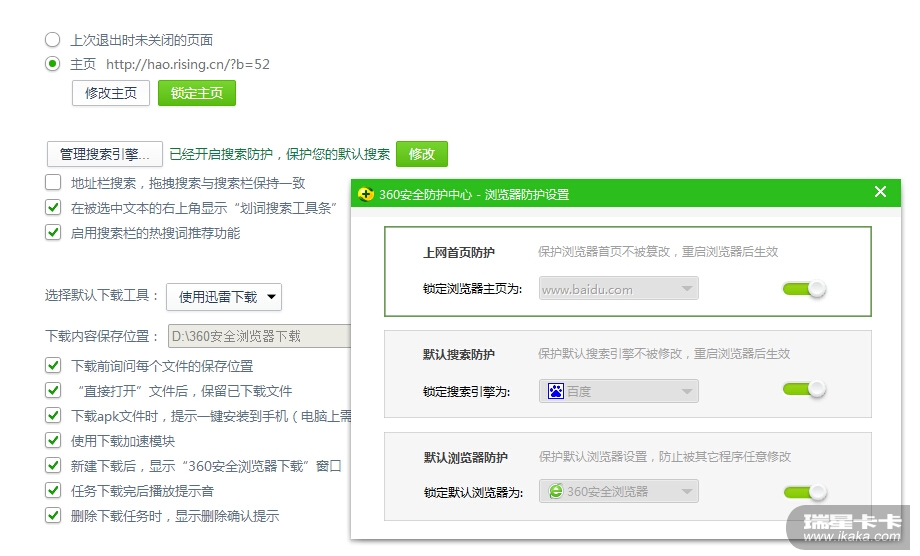Open the 'www.baidu.com' homepage lock dropdown
The image size is (920, 556).
618,289
